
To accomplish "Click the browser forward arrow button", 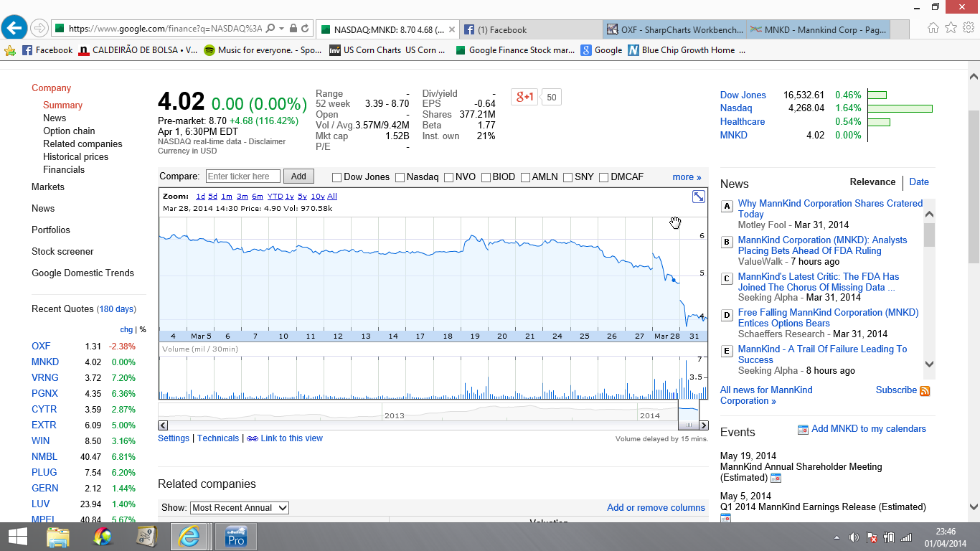I will 39,29.
